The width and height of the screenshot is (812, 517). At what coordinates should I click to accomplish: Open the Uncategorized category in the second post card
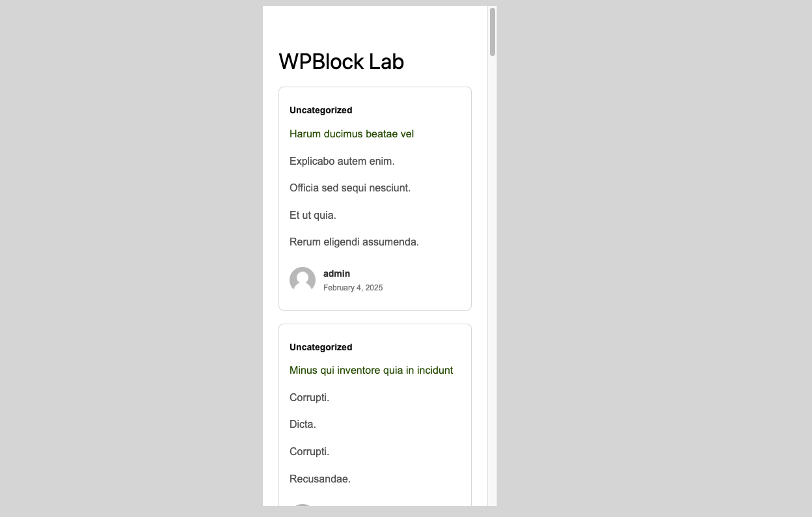[x=321, y=347]
